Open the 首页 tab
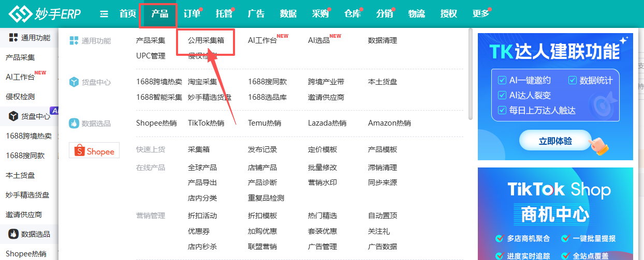 (x=128, y=14)
